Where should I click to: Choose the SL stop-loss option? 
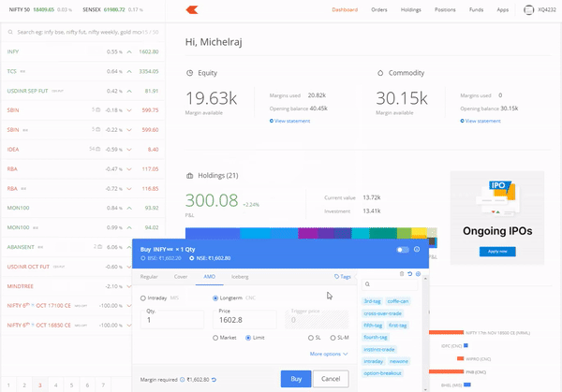(x=315, y=338)
